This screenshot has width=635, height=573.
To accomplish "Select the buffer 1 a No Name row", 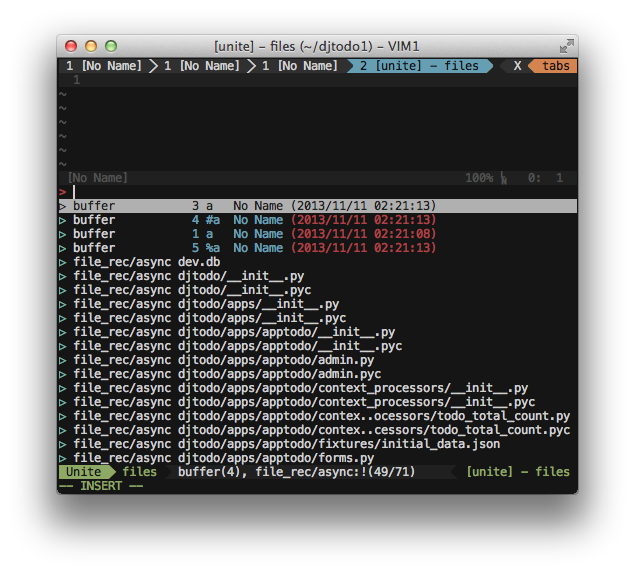I will 318,234.
